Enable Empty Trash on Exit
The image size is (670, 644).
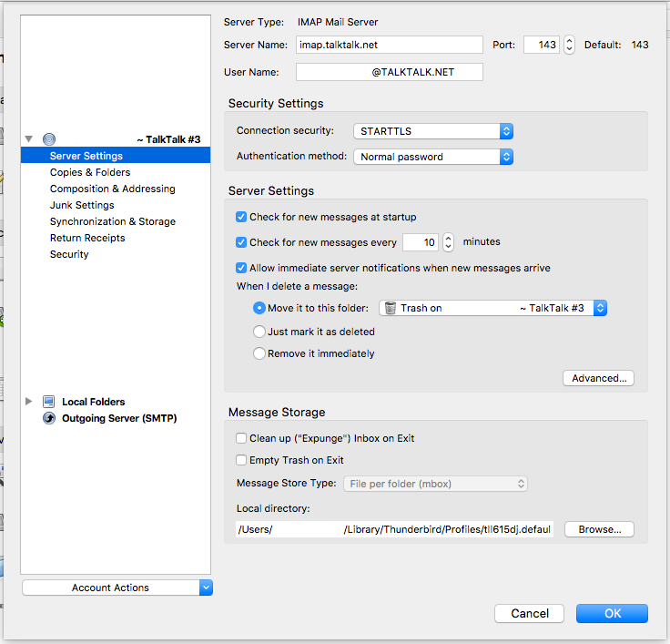click(x=241, y=460)
